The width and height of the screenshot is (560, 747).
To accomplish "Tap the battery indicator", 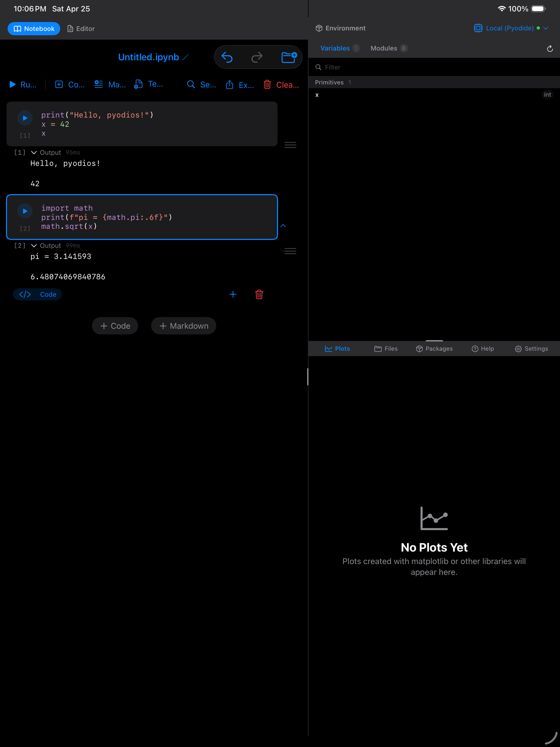I will coord(538,9).
